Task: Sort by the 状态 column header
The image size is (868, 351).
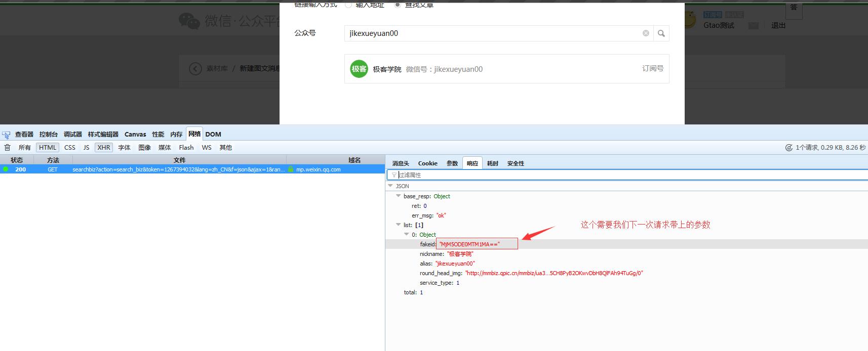Action: coord(17,160)
